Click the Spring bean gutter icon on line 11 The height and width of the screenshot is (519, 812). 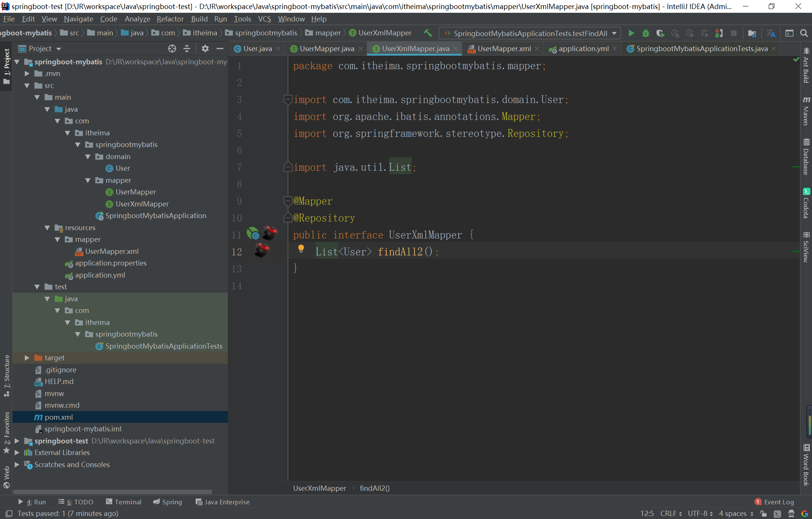253,234
